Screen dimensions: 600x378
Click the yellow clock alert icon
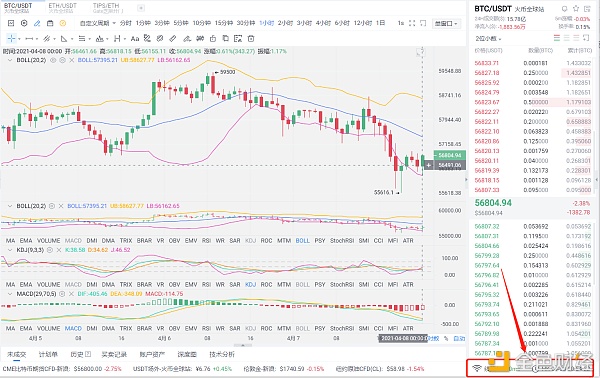coord(63,23)
